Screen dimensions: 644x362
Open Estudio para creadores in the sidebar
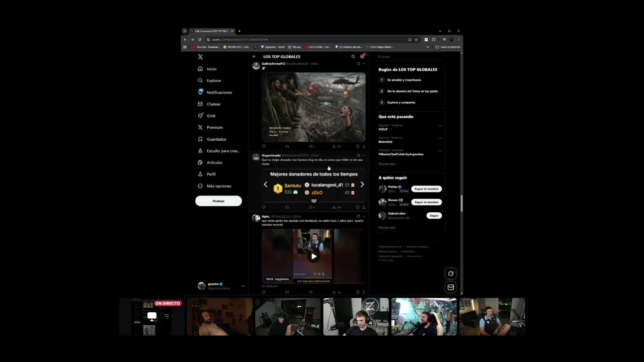(219, 151)
